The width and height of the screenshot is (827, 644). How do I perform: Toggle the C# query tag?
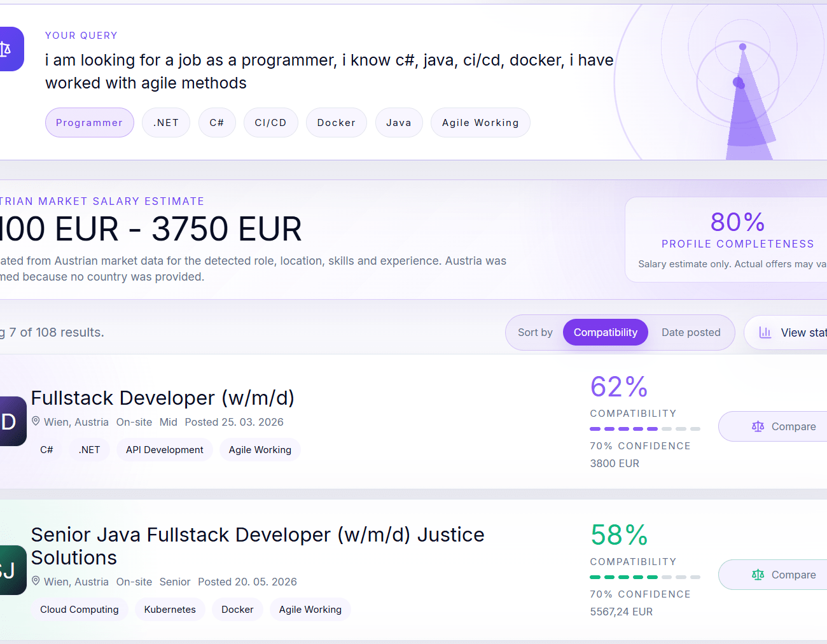pyautogui.click(x=217, y=122)
